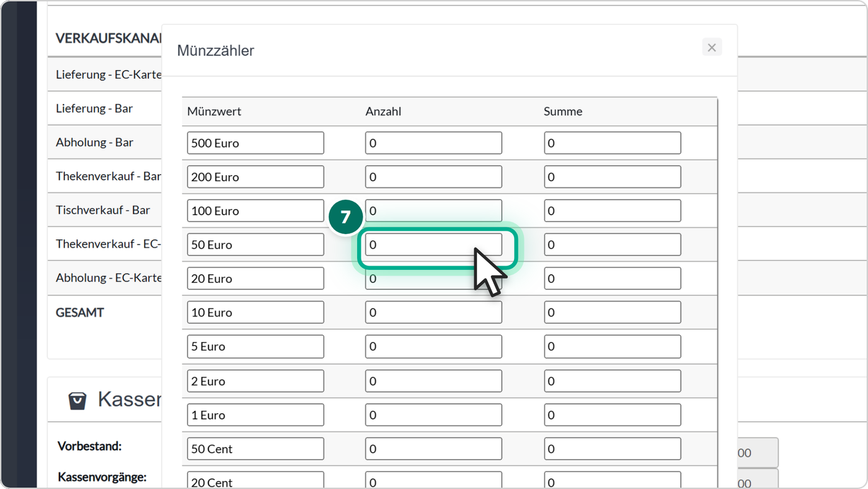
Task: Click the Summe field for 50 Euro
Action: [x=613, y=244]
